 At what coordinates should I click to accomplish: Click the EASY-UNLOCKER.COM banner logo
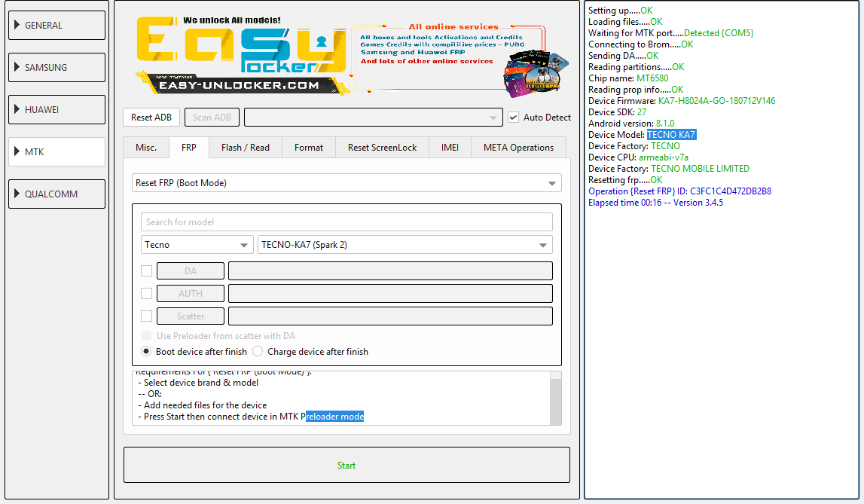(243, 55)
